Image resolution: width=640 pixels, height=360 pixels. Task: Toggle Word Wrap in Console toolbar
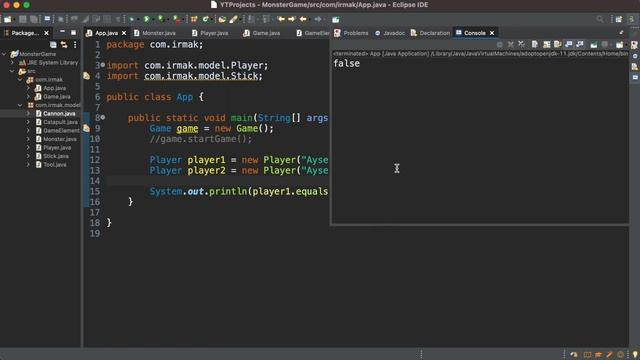click(558, 44)
